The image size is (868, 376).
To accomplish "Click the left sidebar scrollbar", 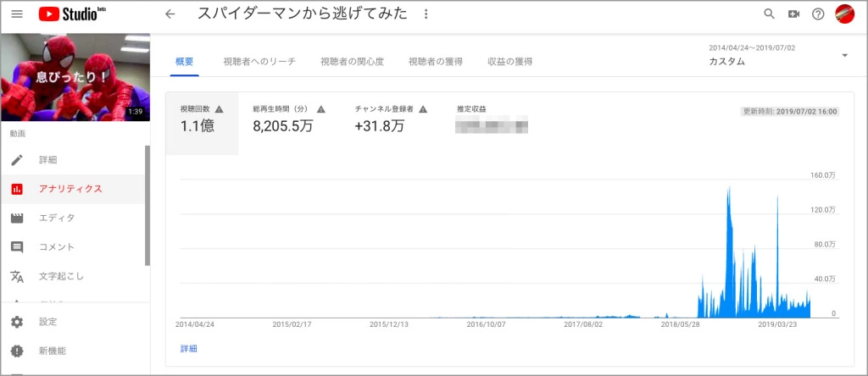I will coord(147,203).
